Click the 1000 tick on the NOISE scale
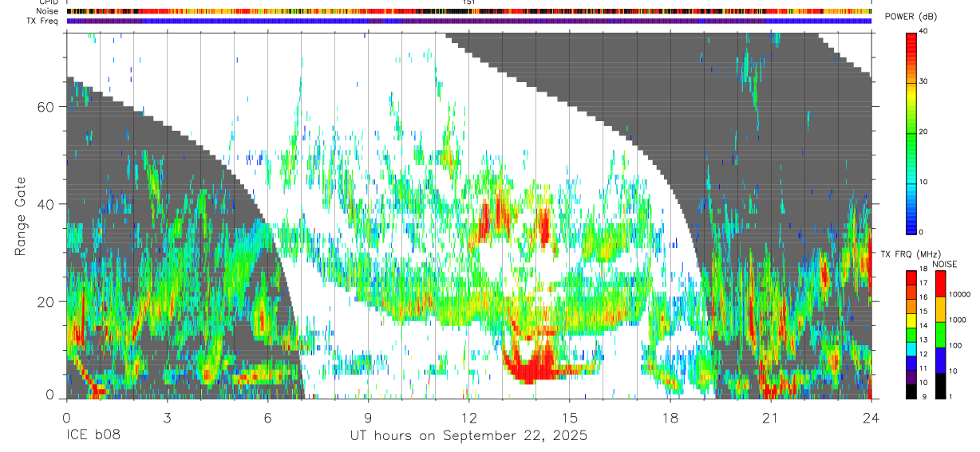The height and width of the screenshot is (452, 980). pyautogui.click(x=958, y=320)
